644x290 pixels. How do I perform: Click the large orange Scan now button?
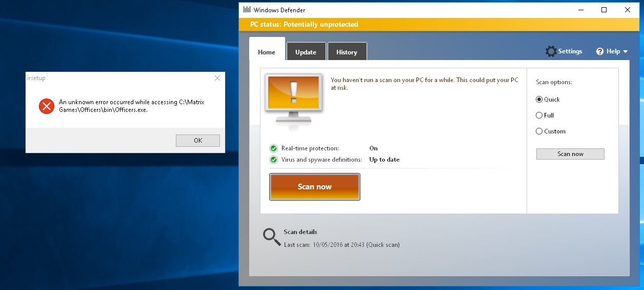click(x=315, y=187)
